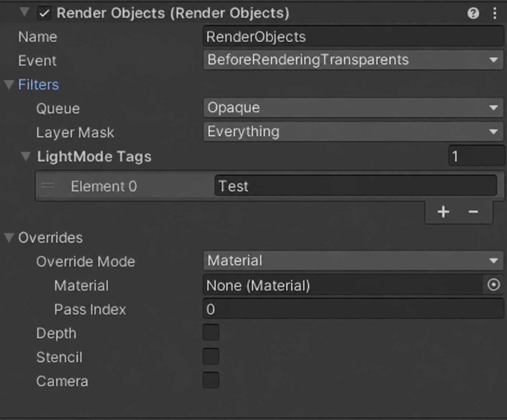Collapse the Filters section triangle
This screenshot has width=507, height=420.
pos(9,85)
